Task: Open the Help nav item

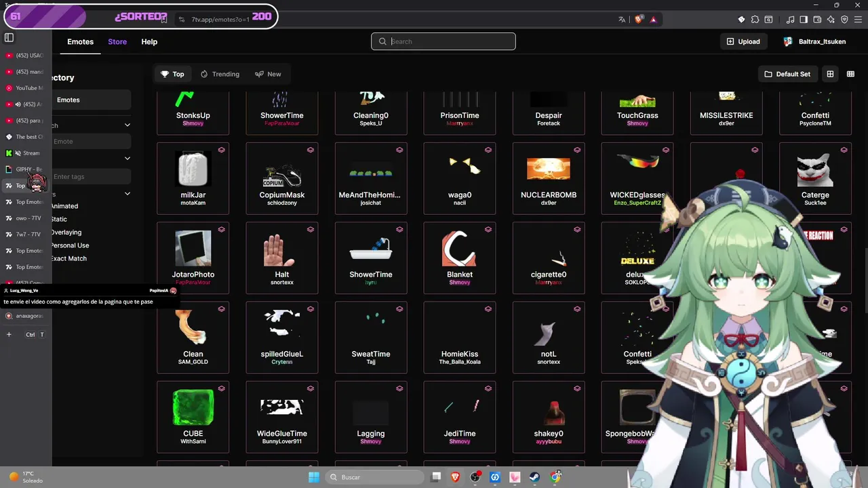Action: (149, 42)
